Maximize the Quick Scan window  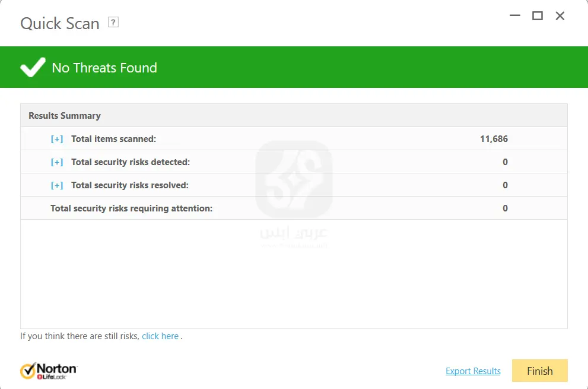[x=538, y=16]
